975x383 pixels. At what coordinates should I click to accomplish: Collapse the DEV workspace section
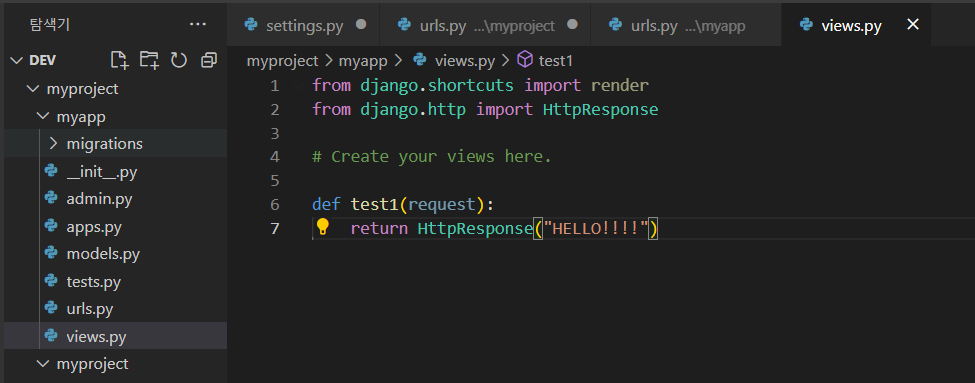click(x=16, y=60)
